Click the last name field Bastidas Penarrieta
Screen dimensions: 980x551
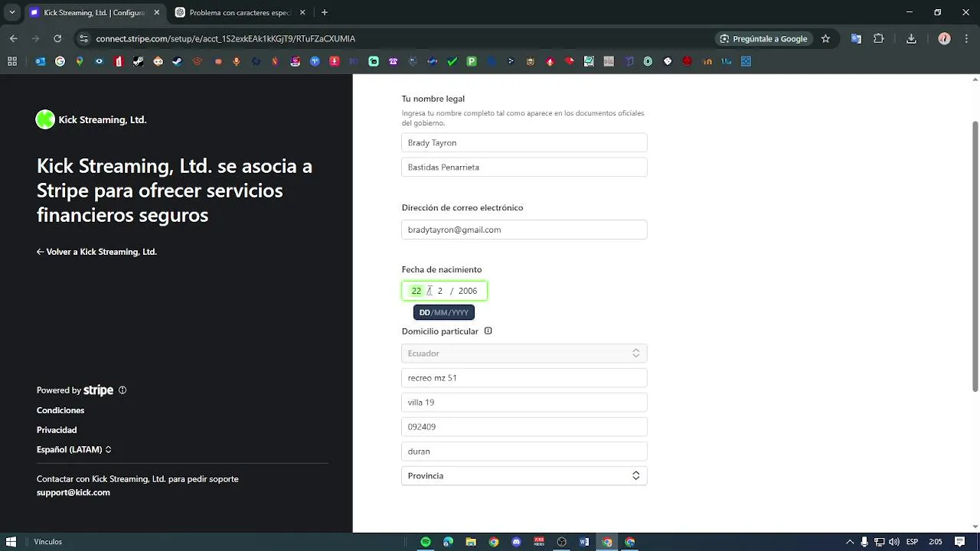click(x=524, y=167)
